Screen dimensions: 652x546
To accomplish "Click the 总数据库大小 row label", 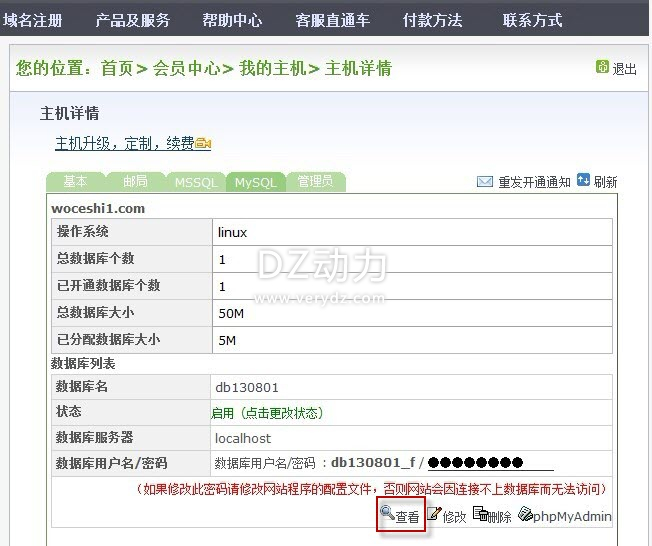I will point(95,312).
